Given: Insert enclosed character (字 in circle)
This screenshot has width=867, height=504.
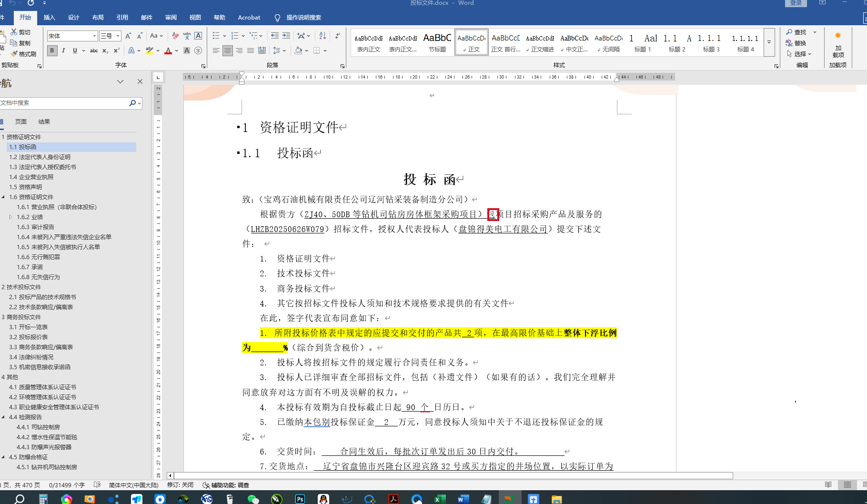Looking at the screenshot, I should point(198,50).
